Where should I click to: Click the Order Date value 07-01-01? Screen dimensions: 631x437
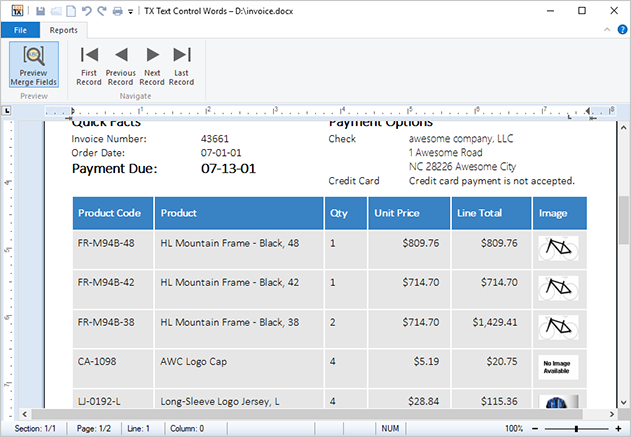[x=221, y=153]
